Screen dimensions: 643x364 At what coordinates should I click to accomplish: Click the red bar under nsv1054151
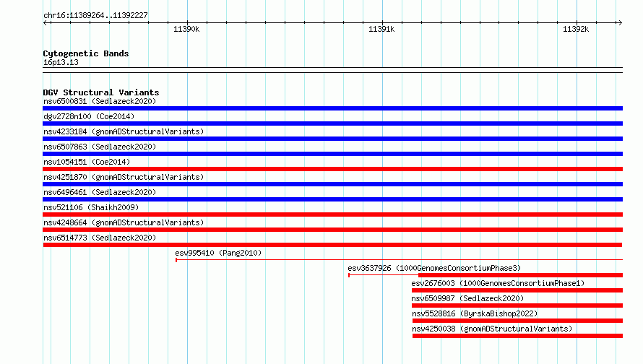point(332,169)
